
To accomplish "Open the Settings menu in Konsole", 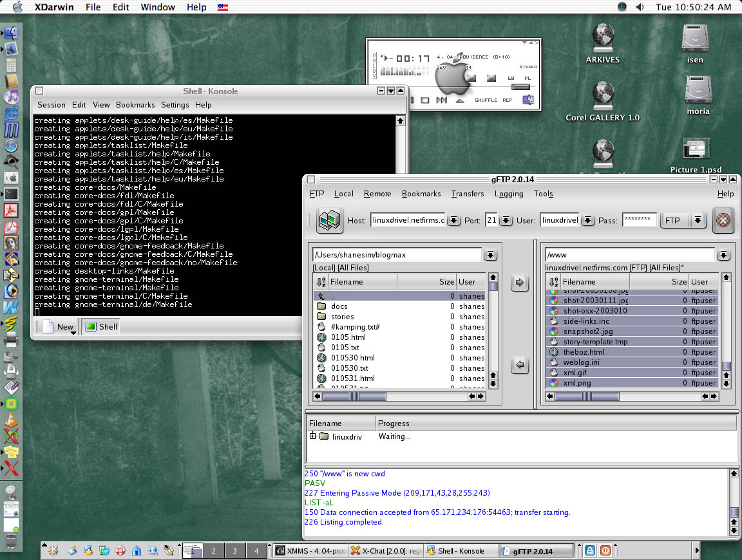I will pos(175,105).
